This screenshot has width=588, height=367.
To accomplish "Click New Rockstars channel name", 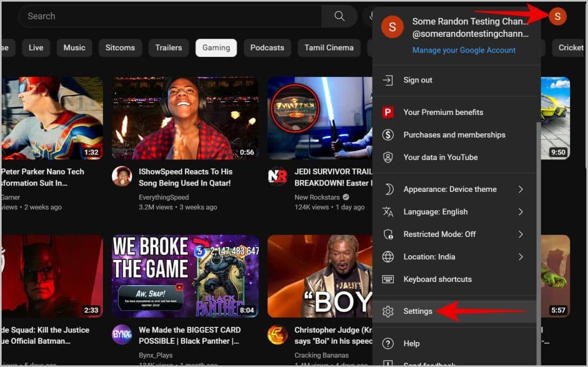I will point(317,197).
